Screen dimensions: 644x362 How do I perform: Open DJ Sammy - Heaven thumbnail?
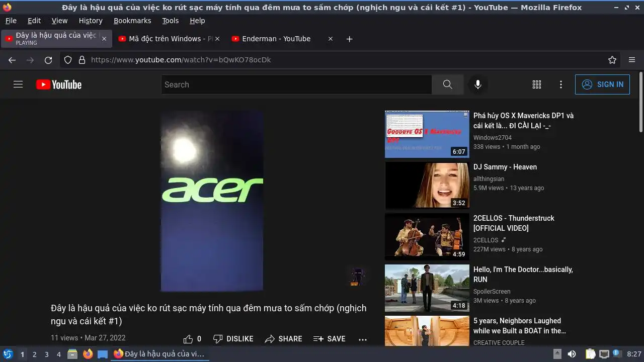(x=427, y=186)
